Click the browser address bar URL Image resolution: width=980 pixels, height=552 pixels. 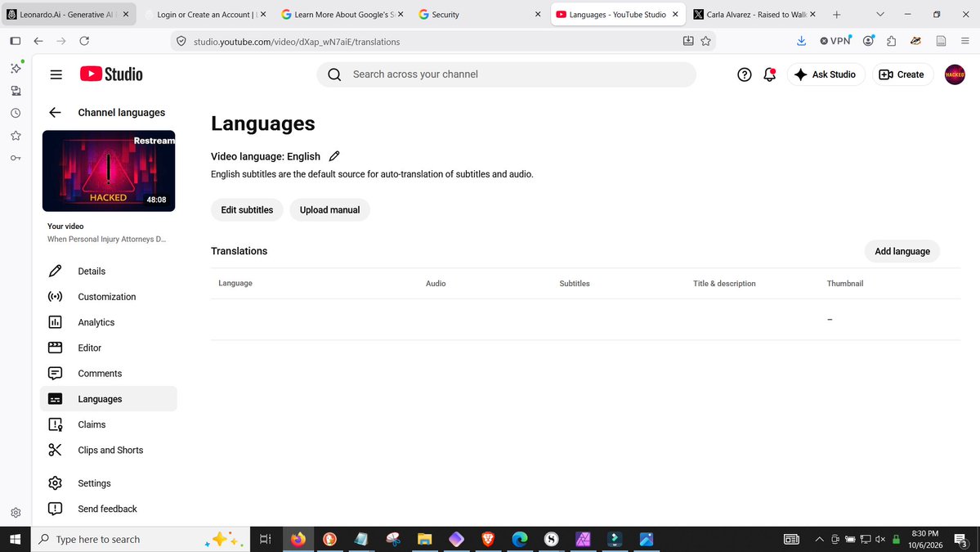296,42
